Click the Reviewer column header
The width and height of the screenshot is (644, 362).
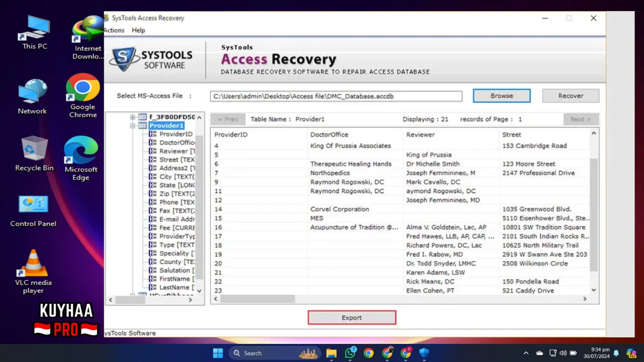[x=451, y=134]
